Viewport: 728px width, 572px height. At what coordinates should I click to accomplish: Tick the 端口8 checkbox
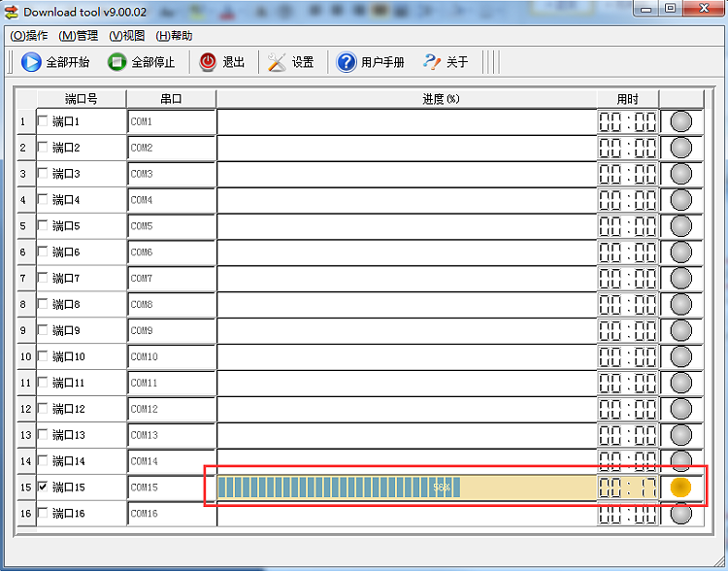[x=43, y=304]
